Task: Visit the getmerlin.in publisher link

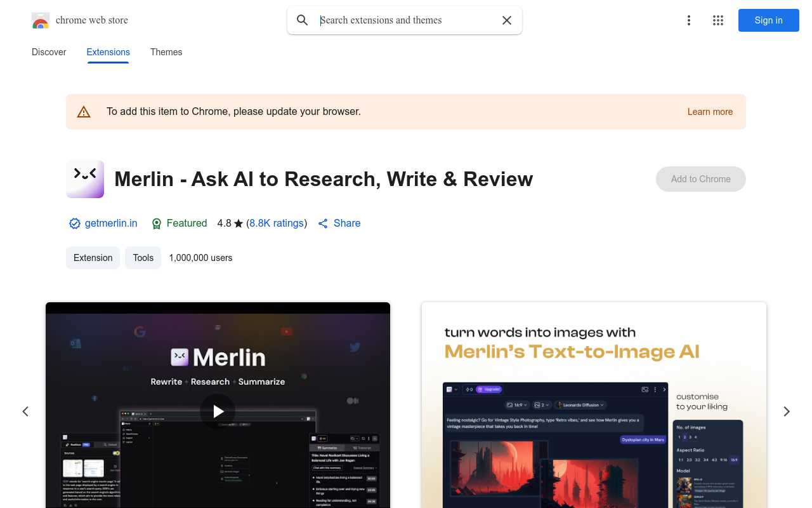Action: (111, 224)
